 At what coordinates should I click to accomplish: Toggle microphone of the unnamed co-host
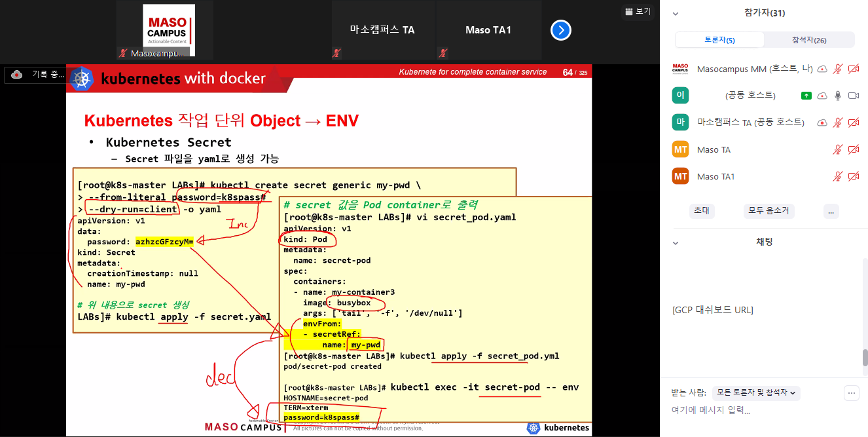[x=837, y=96]
